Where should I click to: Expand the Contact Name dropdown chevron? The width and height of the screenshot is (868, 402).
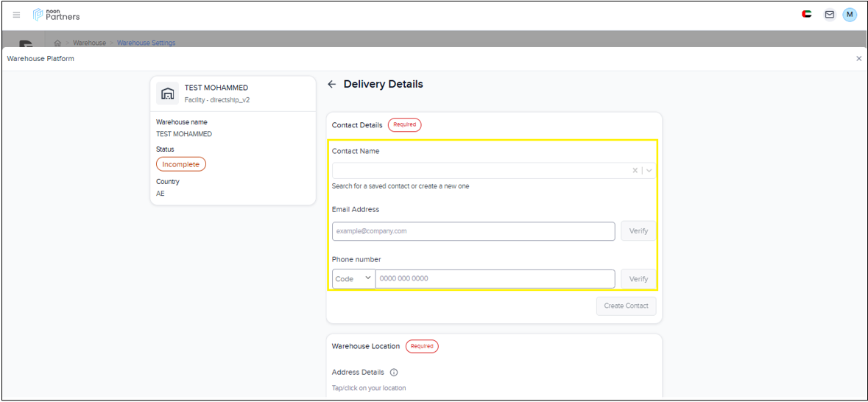pyautogui.click(x=649, y=171)
